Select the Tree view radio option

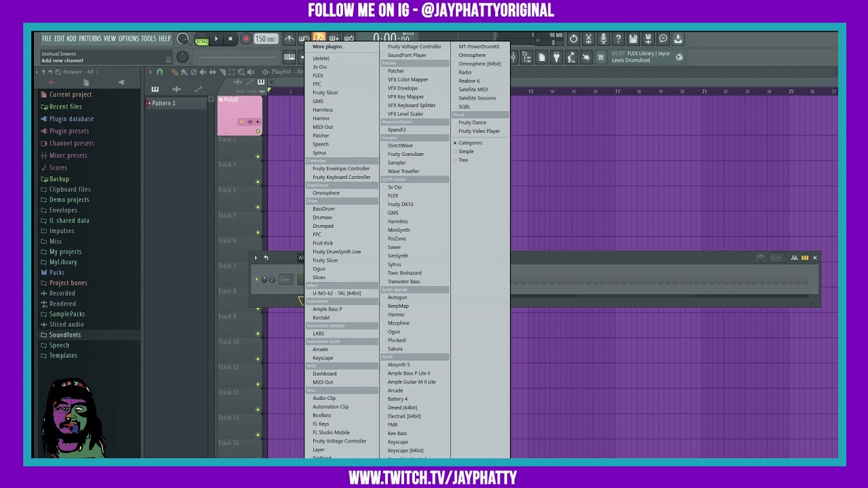coord(463,160)
